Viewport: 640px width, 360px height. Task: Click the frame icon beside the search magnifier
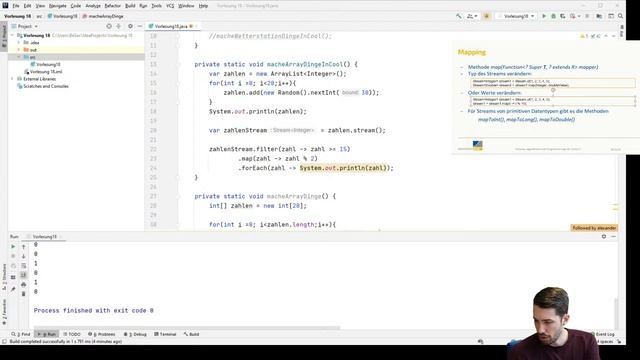[x=611, y=16]
